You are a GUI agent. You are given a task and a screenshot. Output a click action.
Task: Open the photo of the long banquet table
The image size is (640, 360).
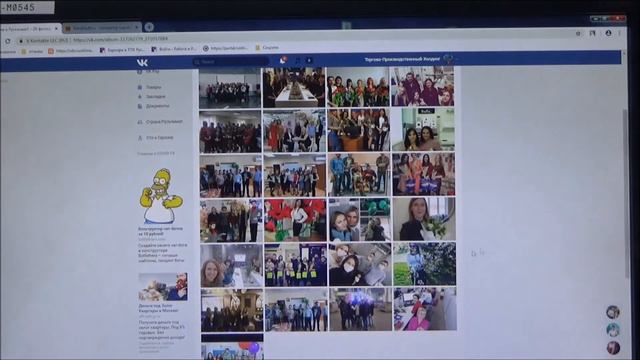pyautogui.click(x=294, y=87)
